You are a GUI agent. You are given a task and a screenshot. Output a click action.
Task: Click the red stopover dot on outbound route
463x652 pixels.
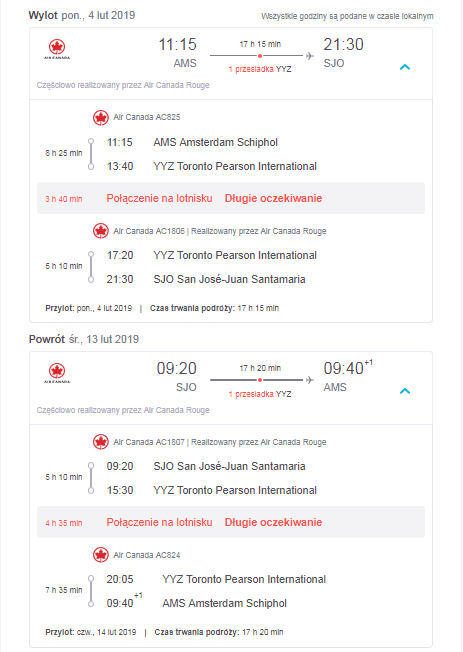260,56
